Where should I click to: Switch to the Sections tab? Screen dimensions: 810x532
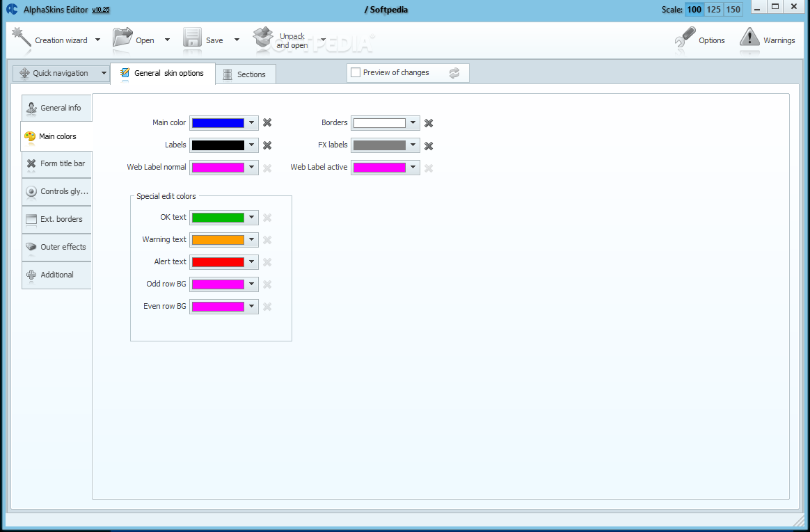tap(246, 74)
